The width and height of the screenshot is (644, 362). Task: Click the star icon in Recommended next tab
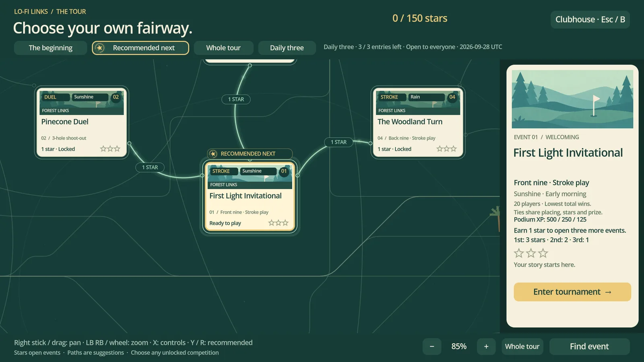click(100, 48)
